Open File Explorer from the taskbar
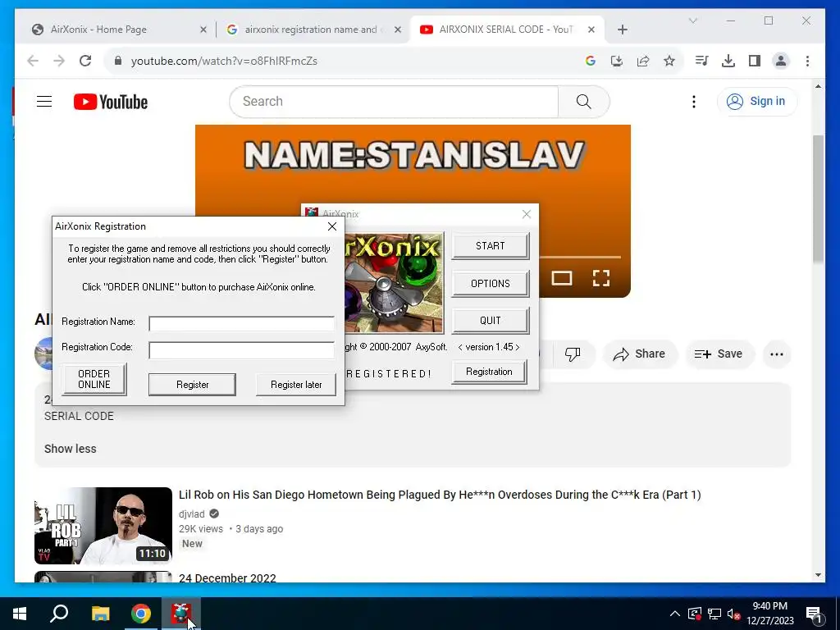840x630 pixels. 100,614
